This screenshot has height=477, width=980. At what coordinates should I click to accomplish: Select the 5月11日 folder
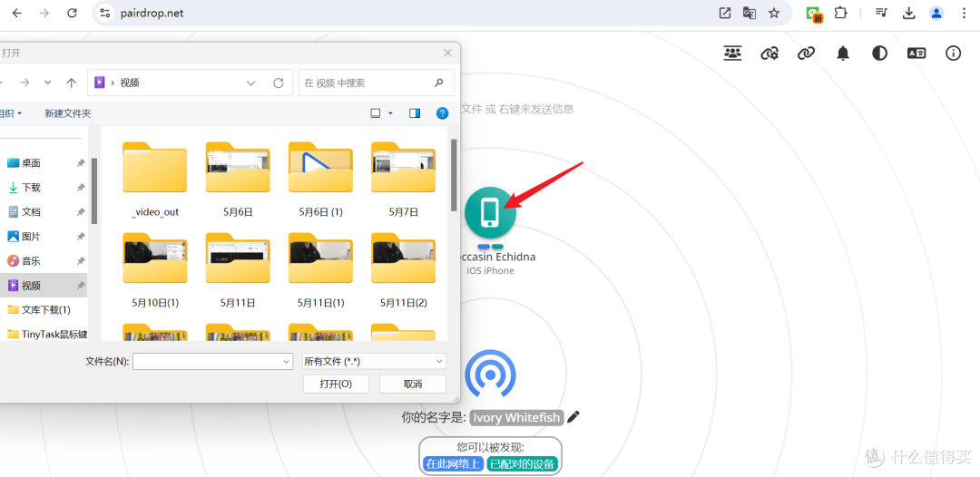[x=238, y=270]
